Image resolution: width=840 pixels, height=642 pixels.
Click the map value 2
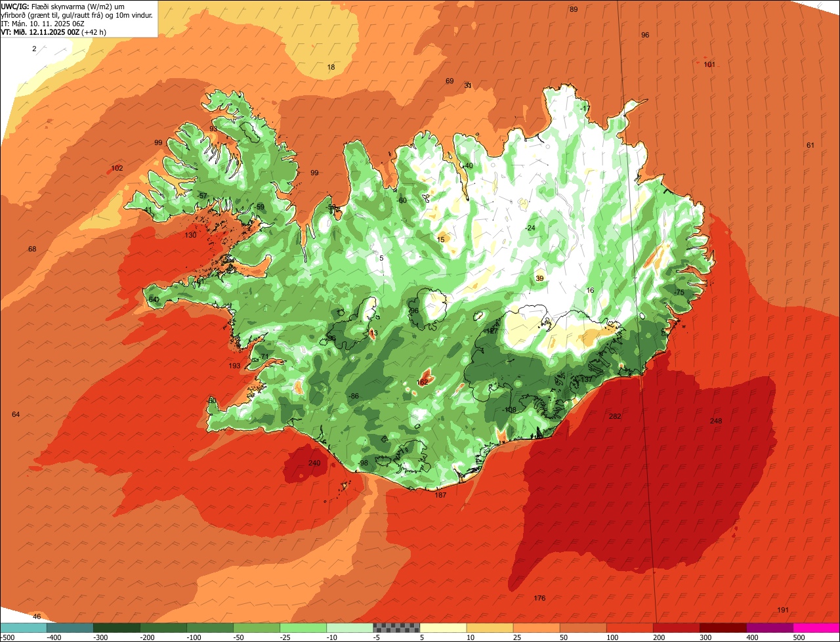(x=34, y=49)
